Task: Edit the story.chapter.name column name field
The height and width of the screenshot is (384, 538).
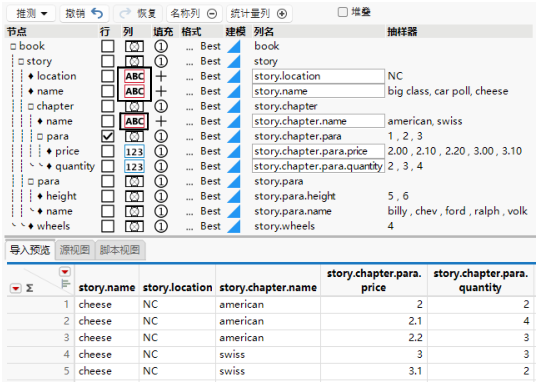Action: pos(318,121)
